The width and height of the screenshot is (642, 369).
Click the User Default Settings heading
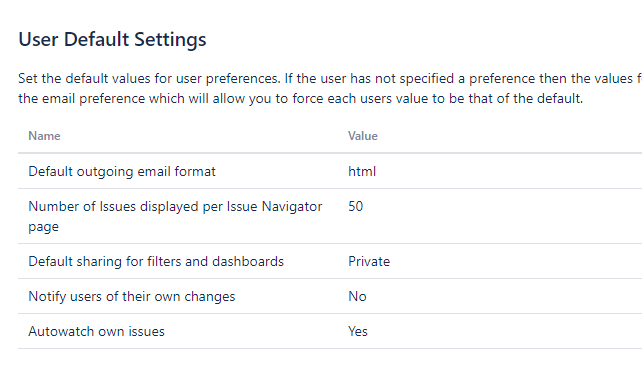112,40
